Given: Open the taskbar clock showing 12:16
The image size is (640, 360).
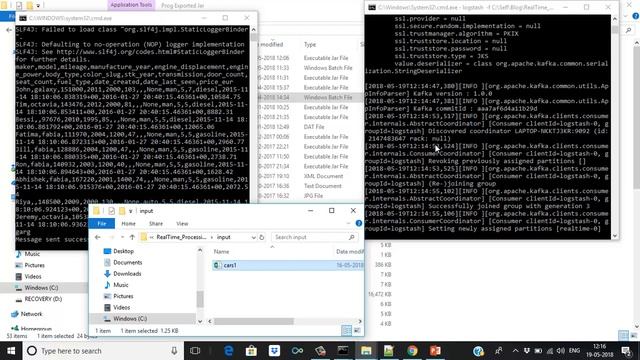Looking at the screenshot, I should (x=601, y=351).
